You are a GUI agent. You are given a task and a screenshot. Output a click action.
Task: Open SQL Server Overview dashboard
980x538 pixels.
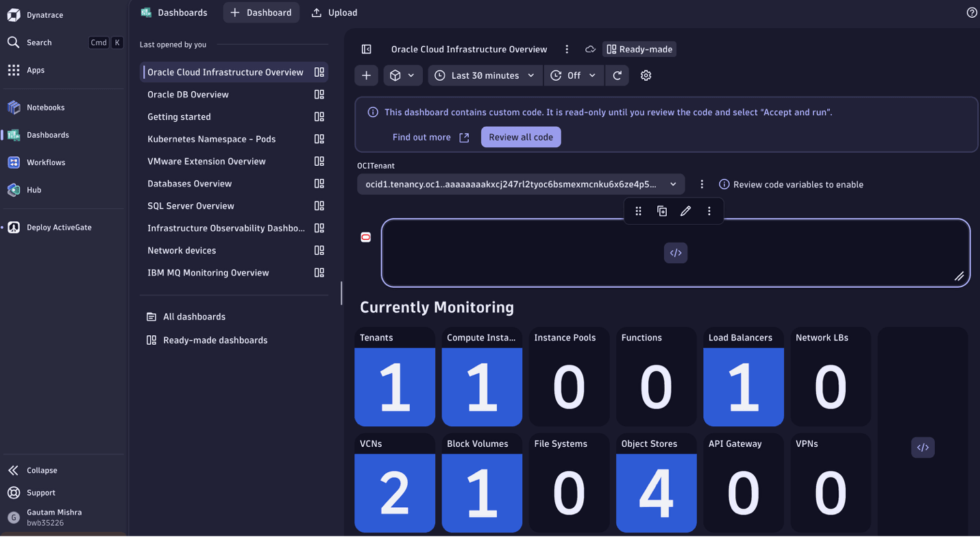[x=234, y=206]
